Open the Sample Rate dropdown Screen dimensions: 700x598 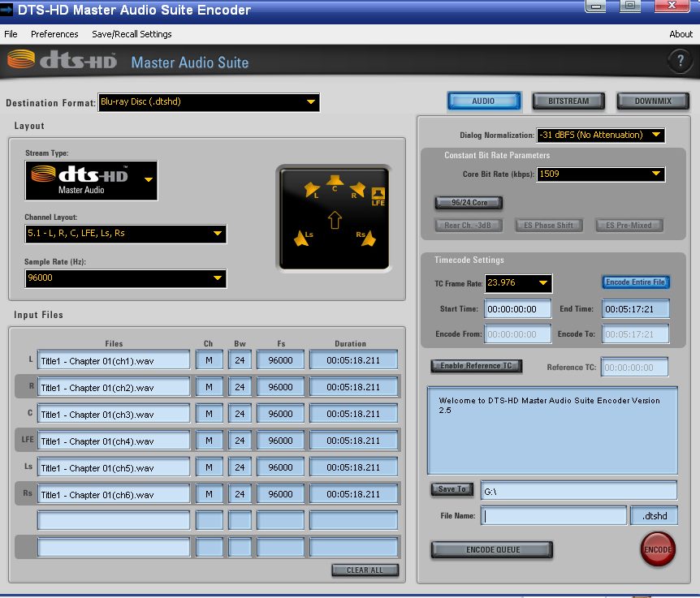point(125,278)
